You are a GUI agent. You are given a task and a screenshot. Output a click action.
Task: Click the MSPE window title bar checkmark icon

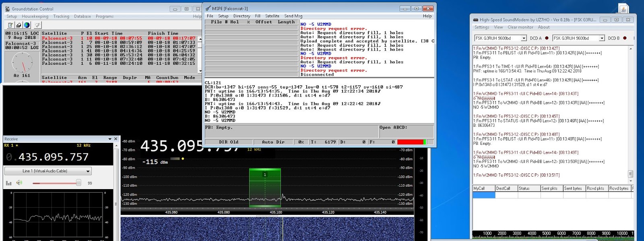click(208, 8)
